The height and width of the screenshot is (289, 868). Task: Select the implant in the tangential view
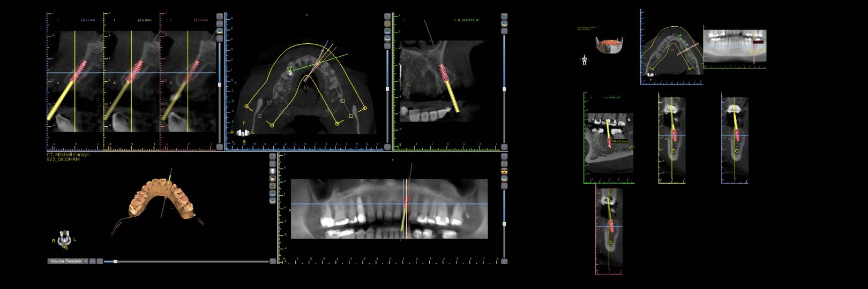[444, 74]
